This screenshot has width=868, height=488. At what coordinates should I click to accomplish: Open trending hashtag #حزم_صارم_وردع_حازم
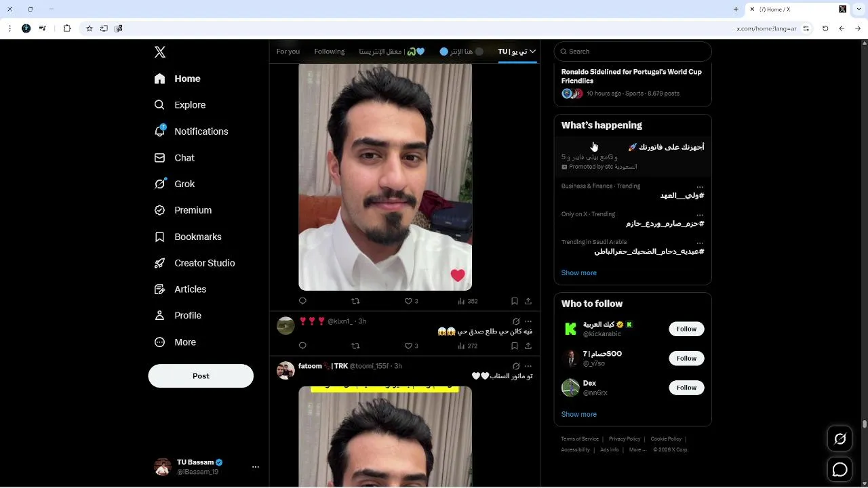pos(665,224)
